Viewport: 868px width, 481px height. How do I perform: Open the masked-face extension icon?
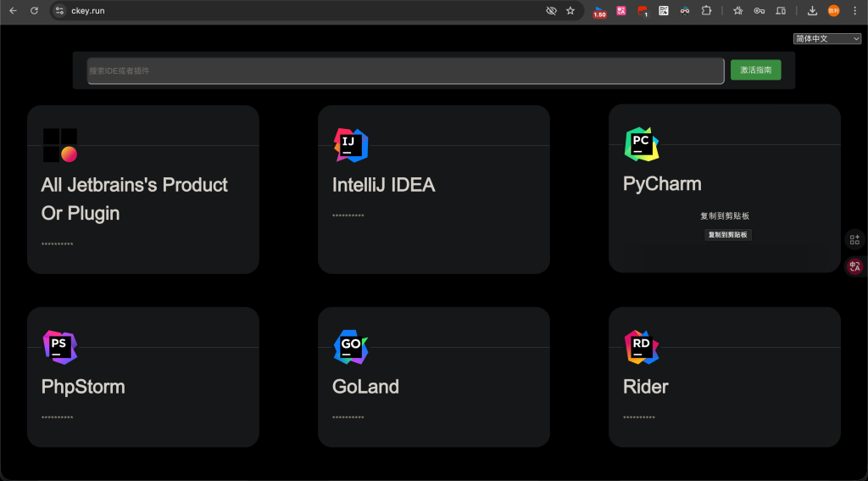[x=685, y=10]
